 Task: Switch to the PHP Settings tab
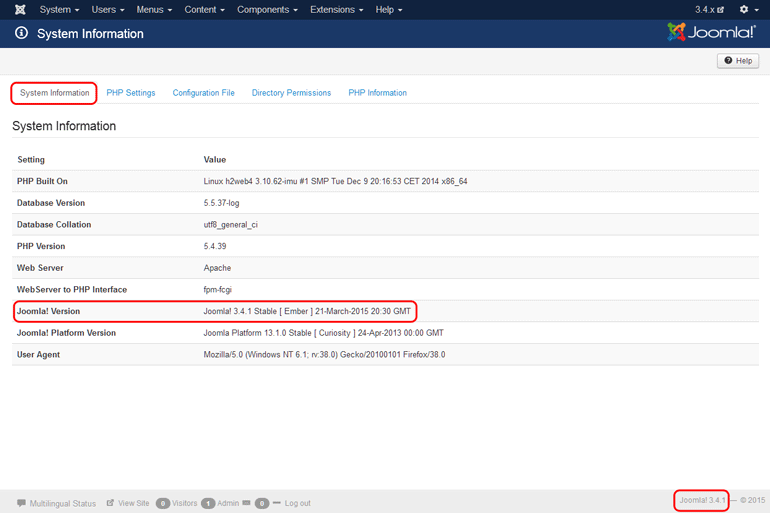click(x=131, y=93)
